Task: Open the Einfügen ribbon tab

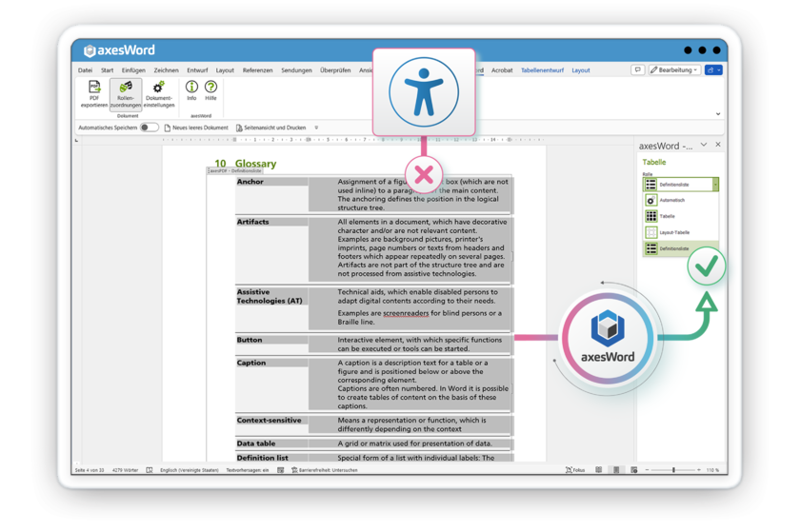Action: point(133,70)
